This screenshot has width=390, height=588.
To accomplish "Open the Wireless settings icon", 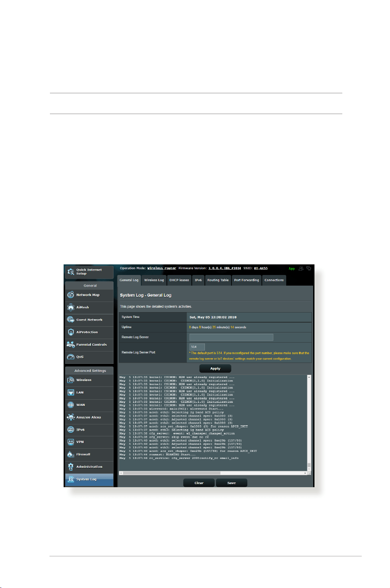I will coord(71,380).
